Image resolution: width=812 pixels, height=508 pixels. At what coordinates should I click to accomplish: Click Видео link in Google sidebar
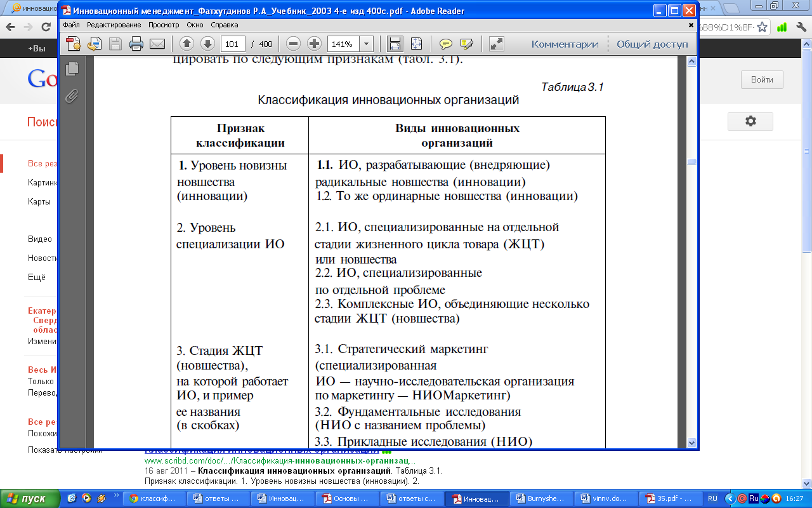coord(40,239)
